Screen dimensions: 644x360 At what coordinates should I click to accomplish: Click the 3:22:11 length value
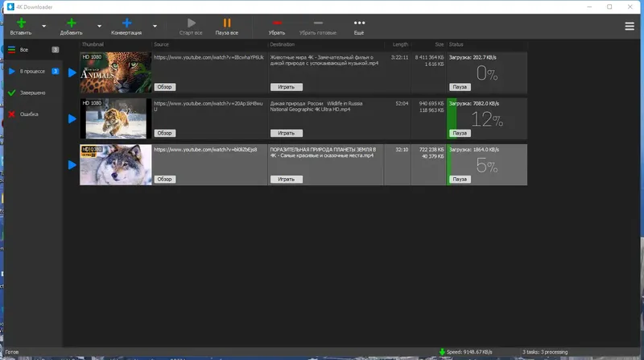[399, 57]
